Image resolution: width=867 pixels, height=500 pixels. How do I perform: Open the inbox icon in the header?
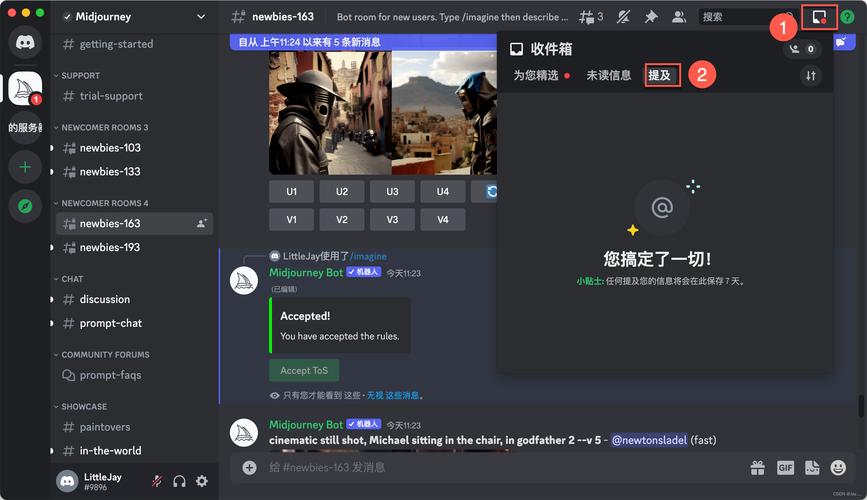coord(819,17)
